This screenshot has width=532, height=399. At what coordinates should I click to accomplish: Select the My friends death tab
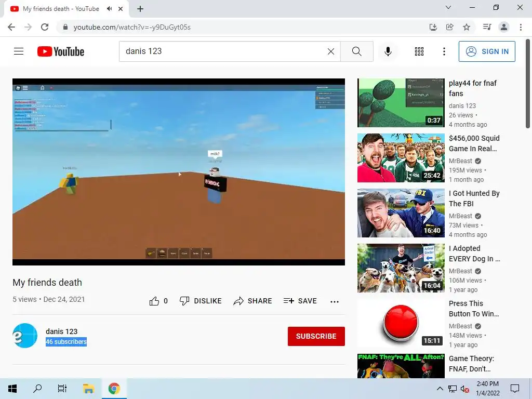pos(61,9)
